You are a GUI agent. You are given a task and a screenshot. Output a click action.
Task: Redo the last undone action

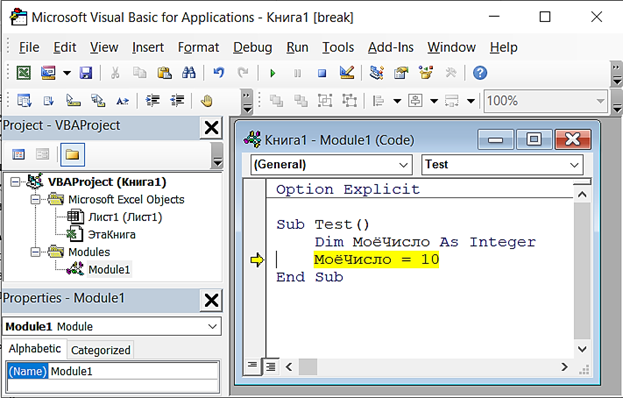(243, 73)
